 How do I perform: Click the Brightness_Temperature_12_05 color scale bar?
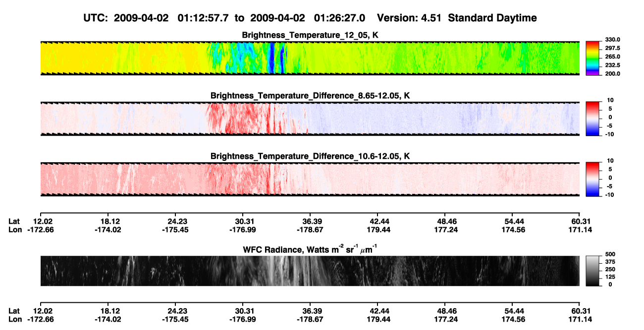click(592, 57)
